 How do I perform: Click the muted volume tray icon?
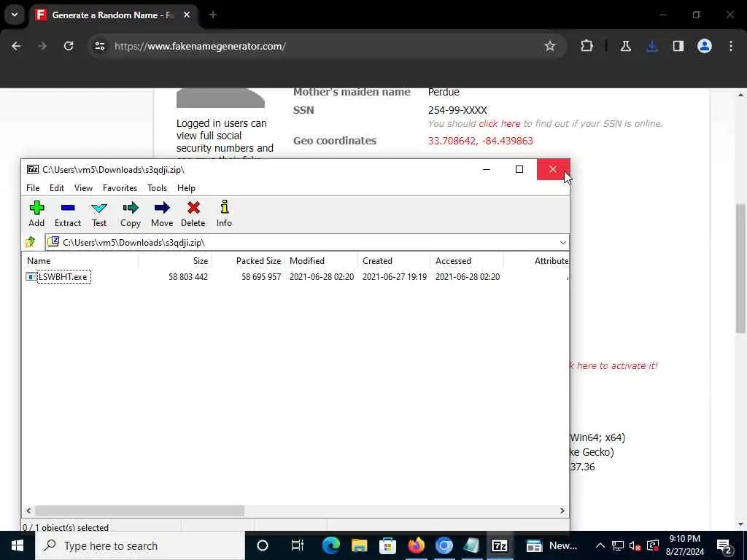click(635, 545)
